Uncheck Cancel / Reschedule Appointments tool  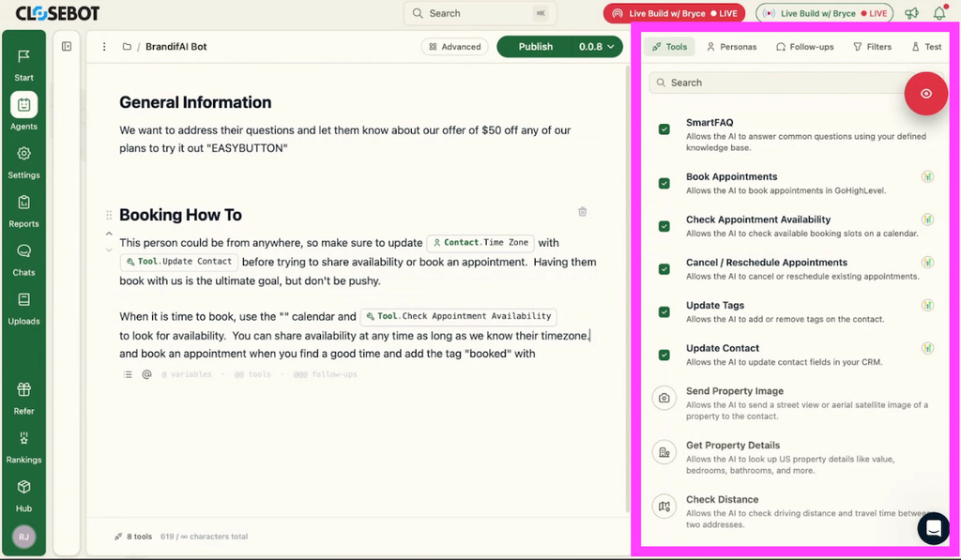pyautogui.click(x=664, y=269)
